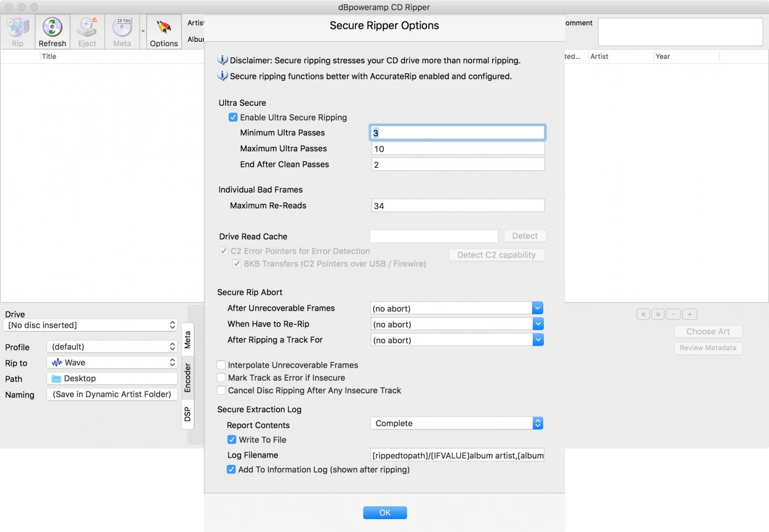Click the plus art button
The height and width of the screenshot is (532, 769).
point(690,314)
